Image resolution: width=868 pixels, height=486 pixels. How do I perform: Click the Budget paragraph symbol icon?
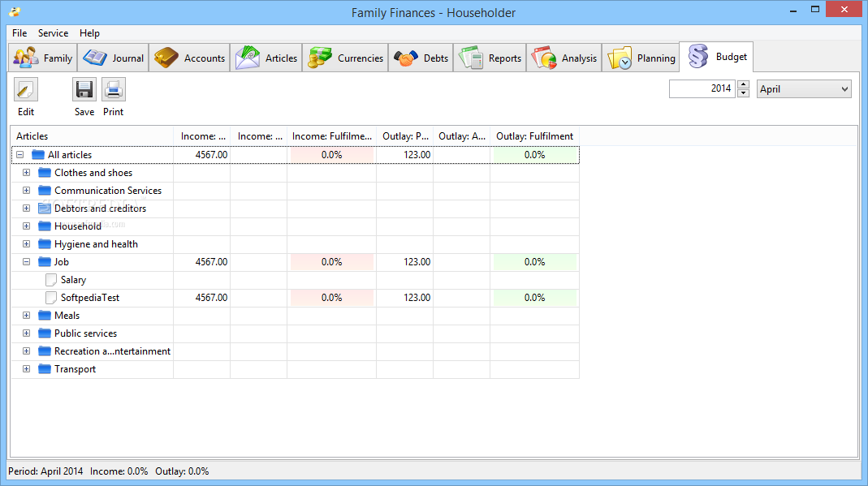698,57
